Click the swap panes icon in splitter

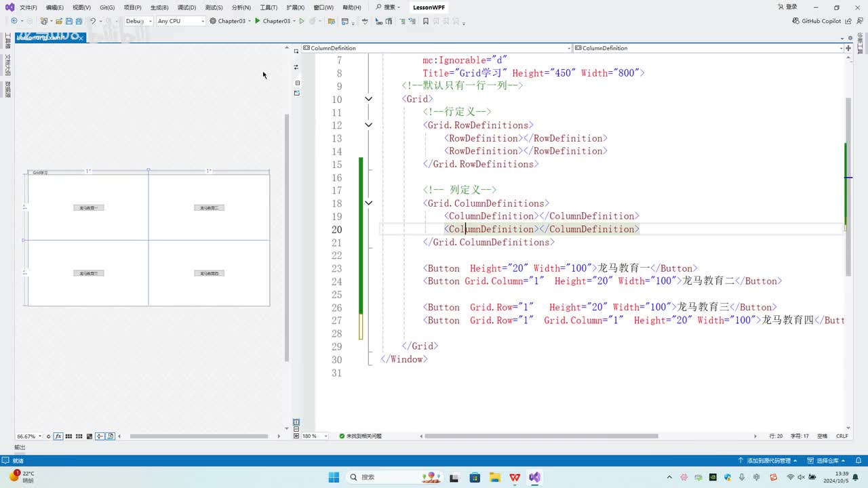click(296, 67)
